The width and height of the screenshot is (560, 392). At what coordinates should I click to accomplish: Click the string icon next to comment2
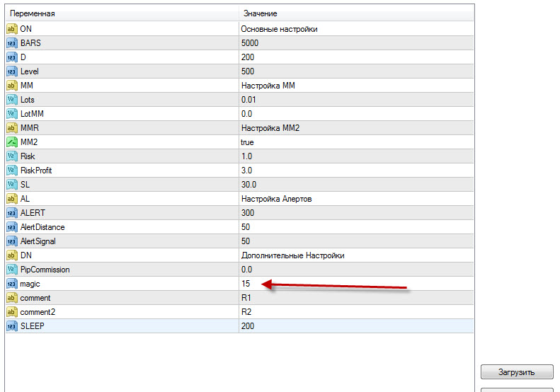click(x=11, y=312)
